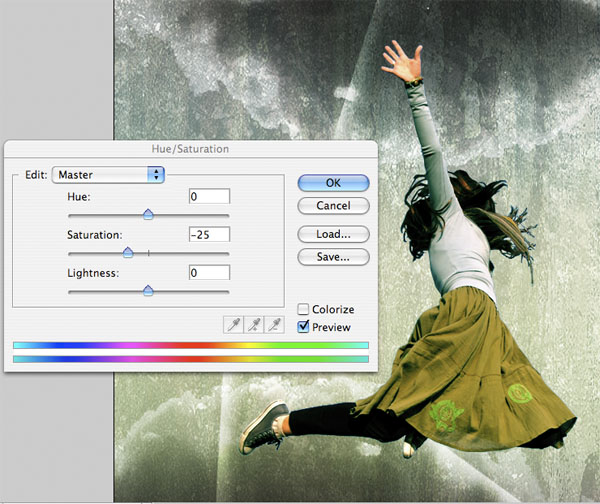
Task: Click the Cancel button
Action: [333, 206]
